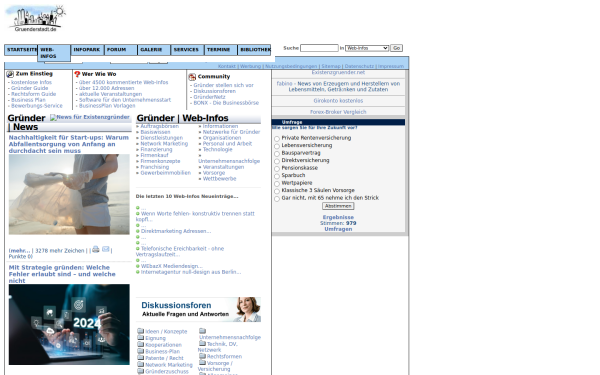The height and width of the screenshot is (375, 600).
Task: Select Private Rentenversicherung radio option
Action: point(277,139)
